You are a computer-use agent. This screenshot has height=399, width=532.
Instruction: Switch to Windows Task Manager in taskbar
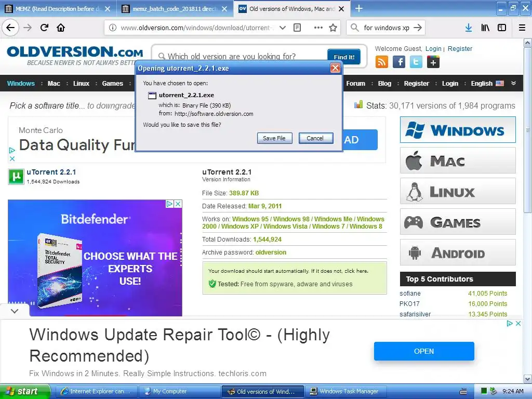[x=344, y=391]
